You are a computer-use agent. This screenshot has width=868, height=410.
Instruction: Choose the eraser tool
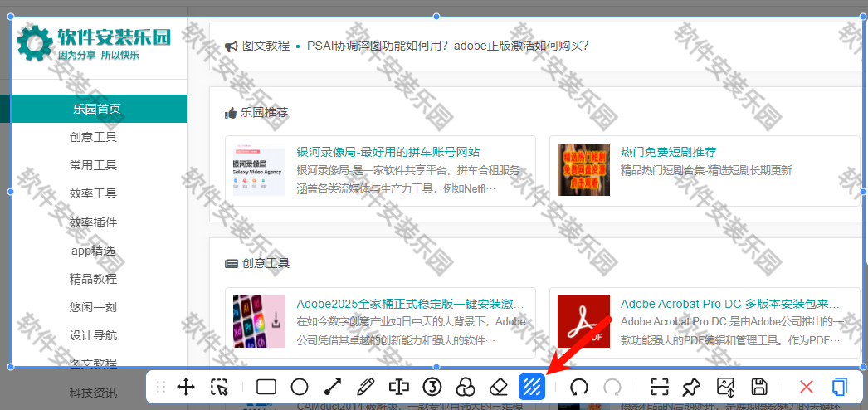[498, 387]
